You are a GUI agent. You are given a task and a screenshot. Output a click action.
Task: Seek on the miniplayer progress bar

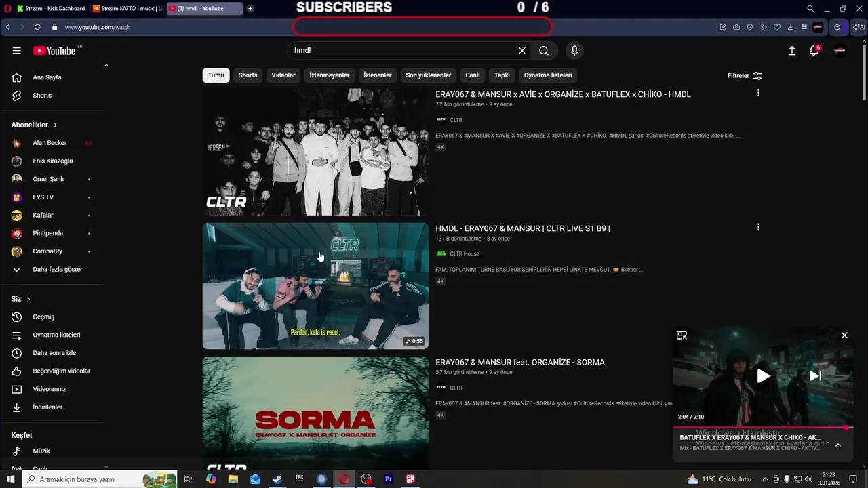(763, 428)
